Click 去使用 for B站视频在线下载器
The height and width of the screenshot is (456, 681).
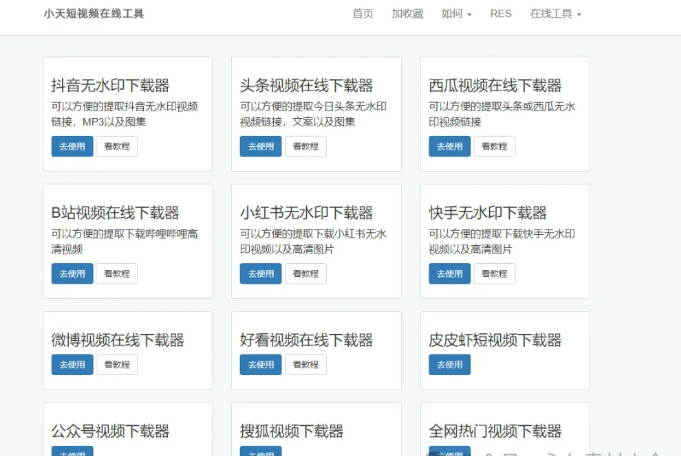coord(72,274)
